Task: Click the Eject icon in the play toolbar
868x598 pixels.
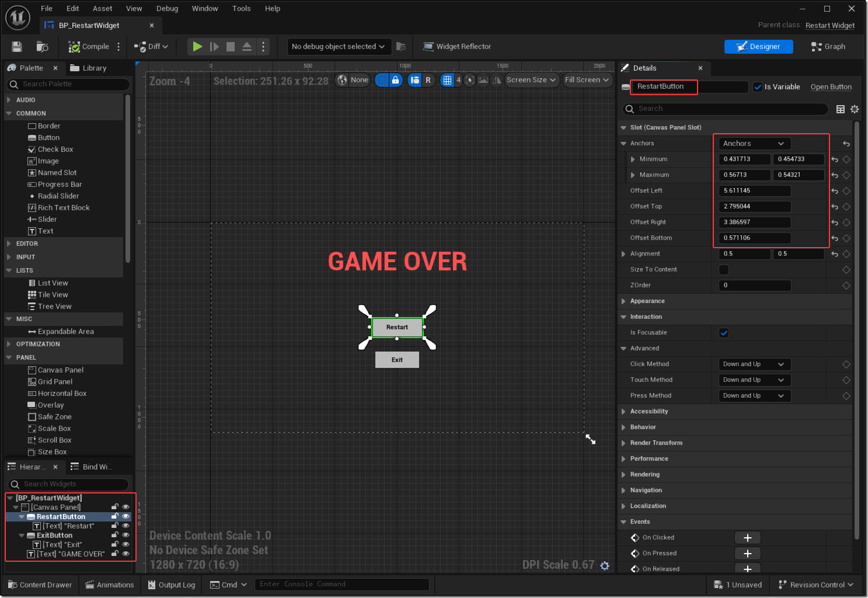Action: (247, 47)
